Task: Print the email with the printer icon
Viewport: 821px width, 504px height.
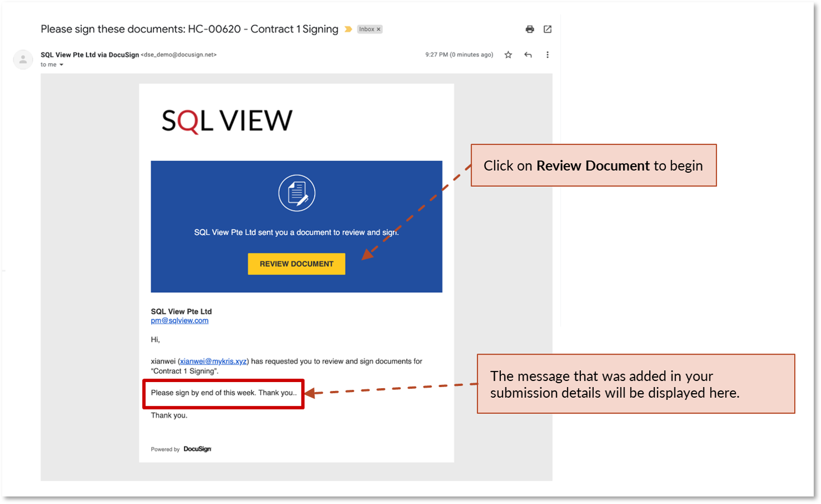Action: 529,29
